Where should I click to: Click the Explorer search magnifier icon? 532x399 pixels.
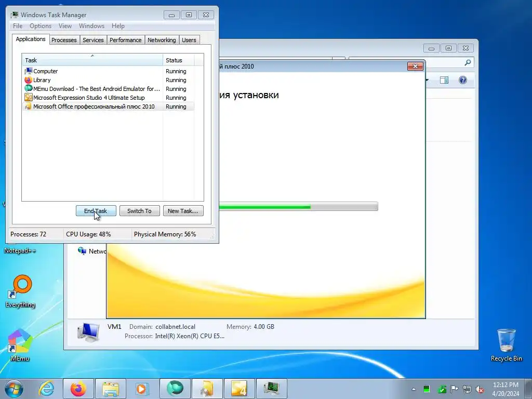[x=468, y=62]
